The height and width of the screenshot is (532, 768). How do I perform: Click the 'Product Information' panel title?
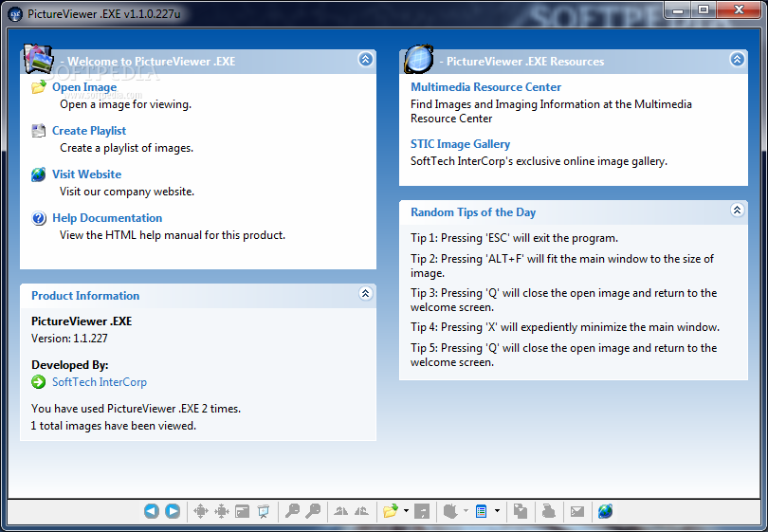click(85, 296)
